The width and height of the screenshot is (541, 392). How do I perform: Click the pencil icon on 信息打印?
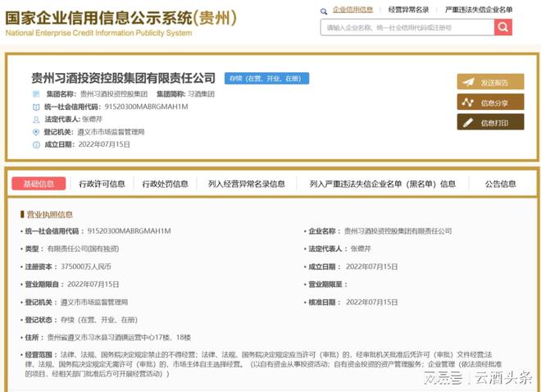(468, 122)
